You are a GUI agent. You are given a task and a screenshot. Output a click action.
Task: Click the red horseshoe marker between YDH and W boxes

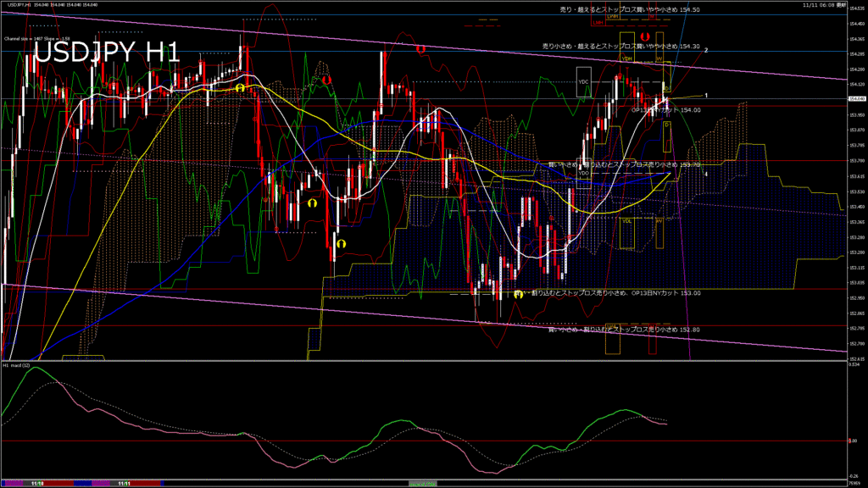[x=644, y=36]
